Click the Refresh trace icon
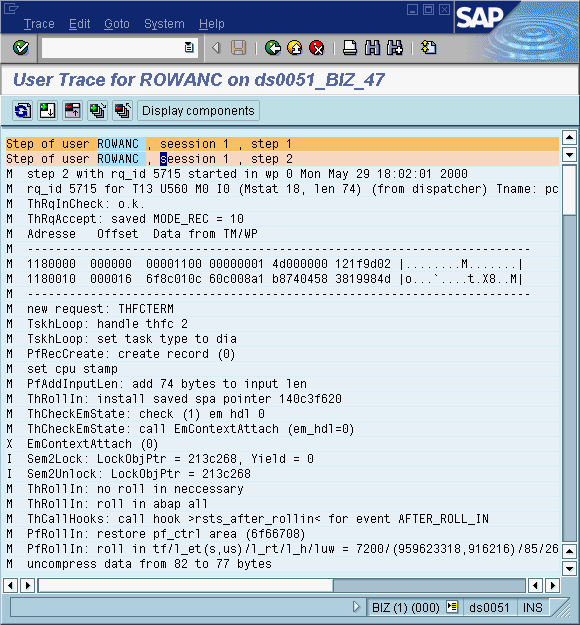580x625 pixels. click(22, 110)
